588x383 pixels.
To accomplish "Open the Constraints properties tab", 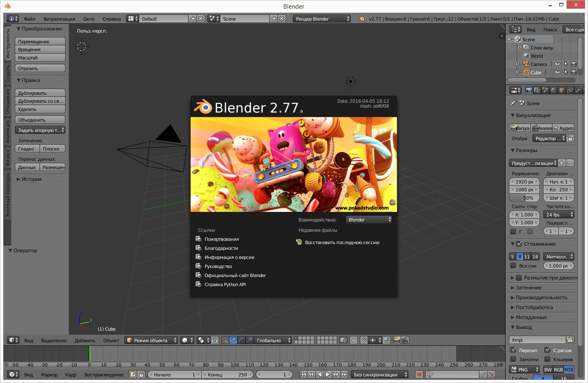I will click(x=570, y=90).
